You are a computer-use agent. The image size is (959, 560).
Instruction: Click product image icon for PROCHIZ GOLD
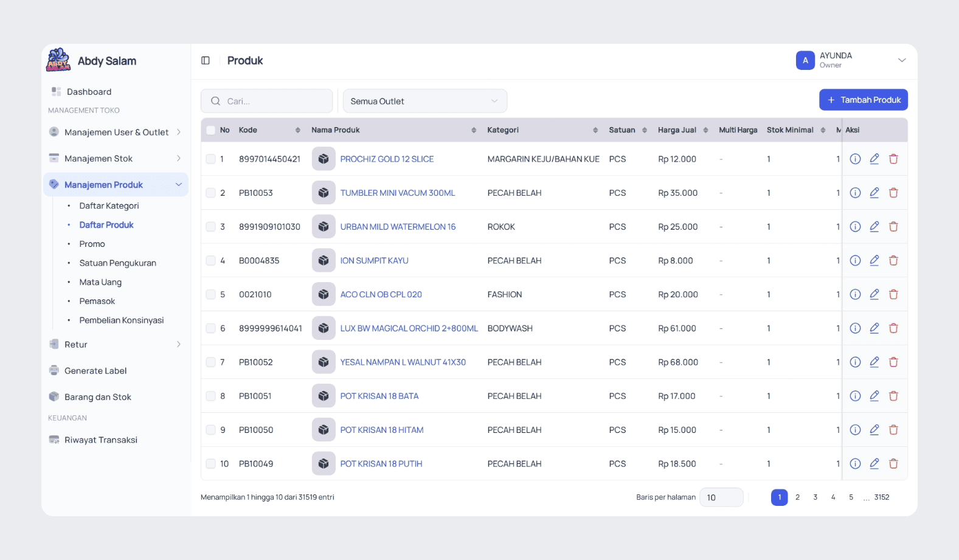coord(324,159)
